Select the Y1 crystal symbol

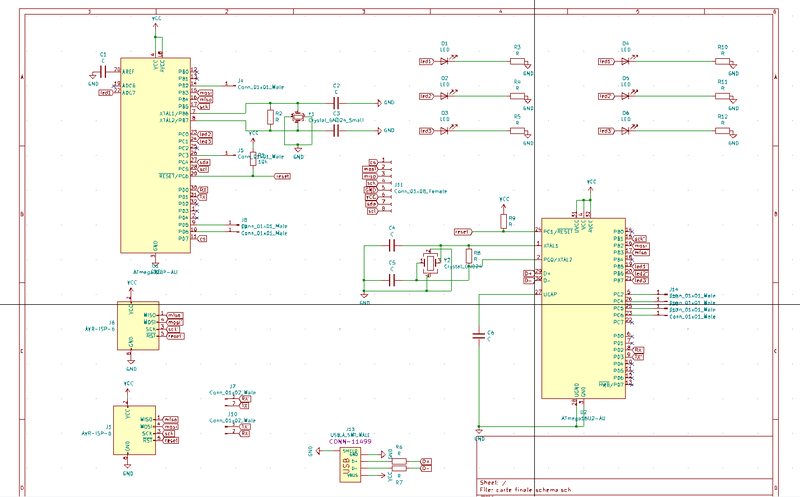coord(297,117)
